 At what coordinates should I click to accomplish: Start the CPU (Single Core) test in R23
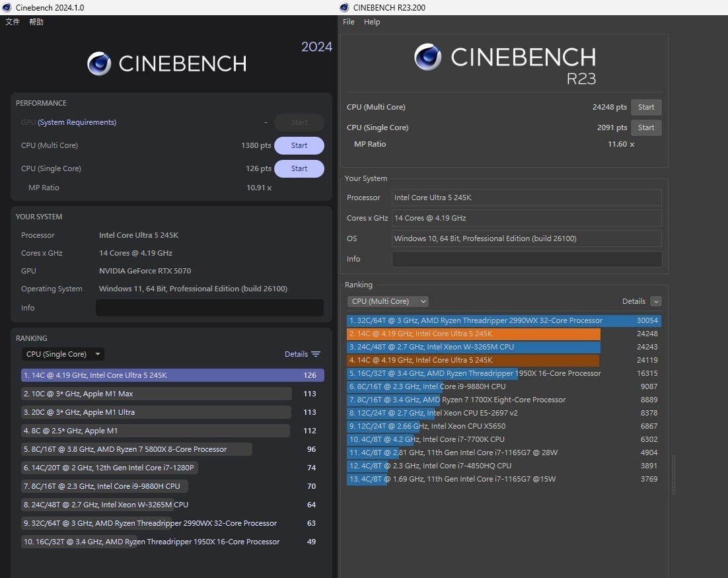point(645,127)
